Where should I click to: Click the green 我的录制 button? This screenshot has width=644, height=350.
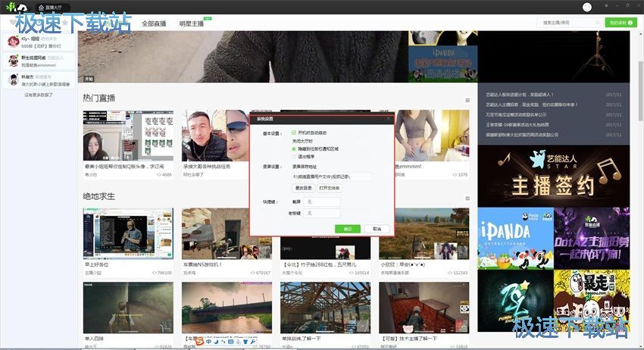[x=621, y=23]
